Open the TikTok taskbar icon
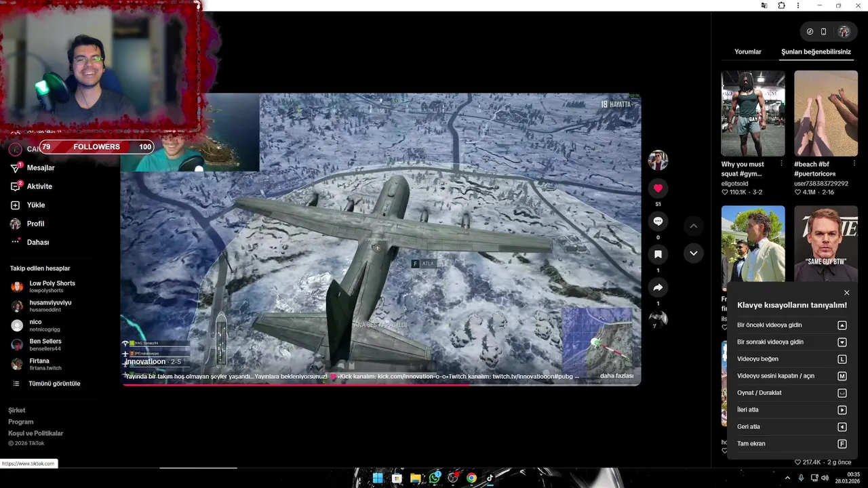This screenshot has height=488, width=868. point(490,478)
